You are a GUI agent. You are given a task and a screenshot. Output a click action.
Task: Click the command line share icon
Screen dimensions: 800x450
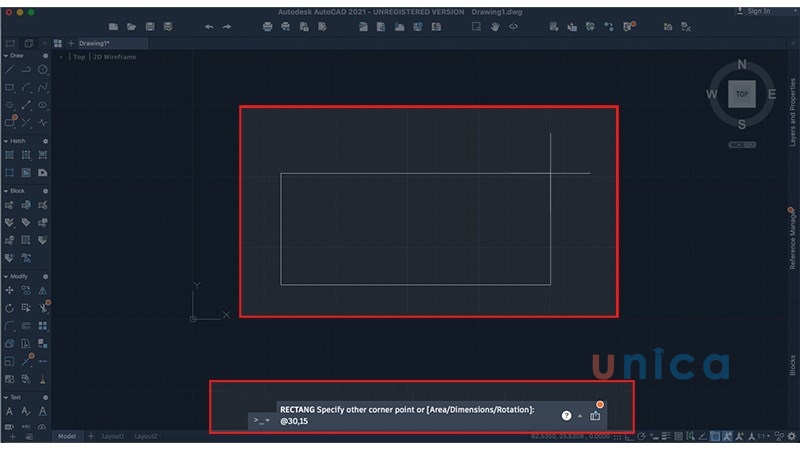(595, 416)
